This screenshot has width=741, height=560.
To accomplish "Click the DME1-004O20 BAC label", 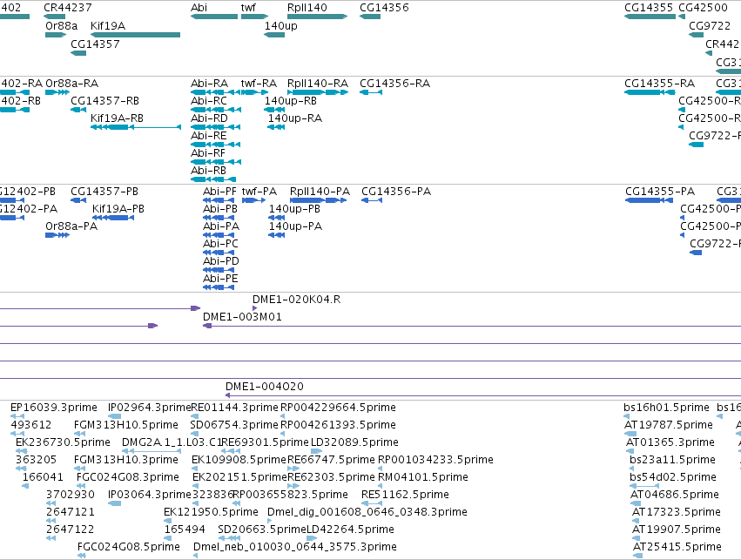I will coord(265,387).
